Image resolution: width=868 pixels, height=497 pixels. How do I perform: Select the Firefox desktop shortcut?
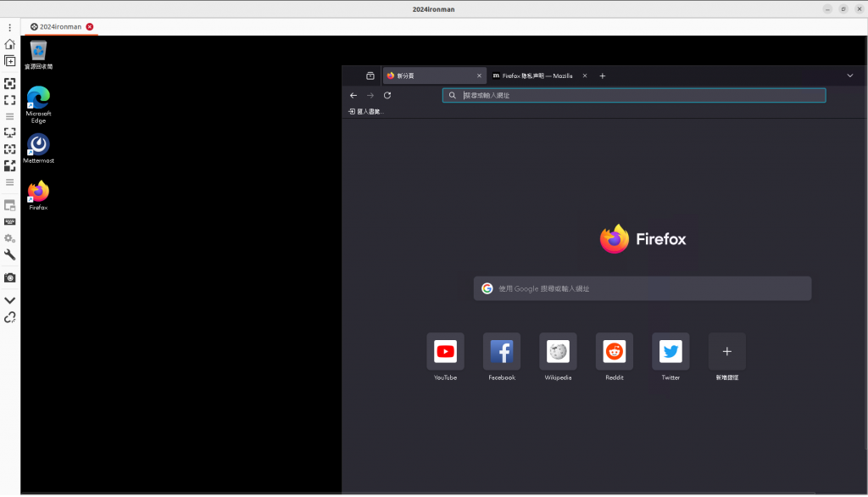pyautogui.click(x=38, y=195)
